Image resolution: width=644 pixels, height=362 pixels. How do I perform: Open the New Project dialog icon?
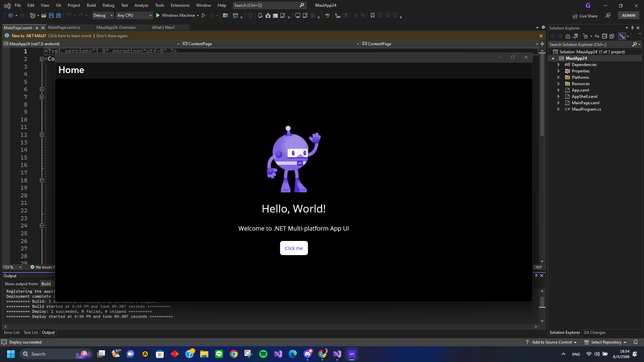pyautogui.click(x=32, y=15)
